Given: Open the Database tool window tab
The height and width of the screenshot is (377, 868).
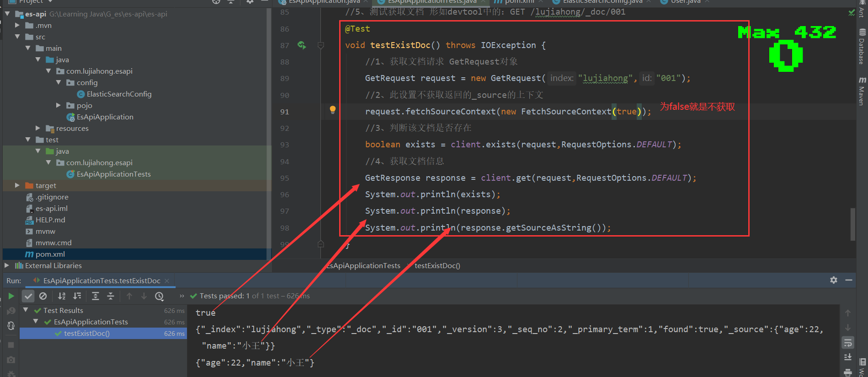Looking at the screenshot, I should 862,47.
